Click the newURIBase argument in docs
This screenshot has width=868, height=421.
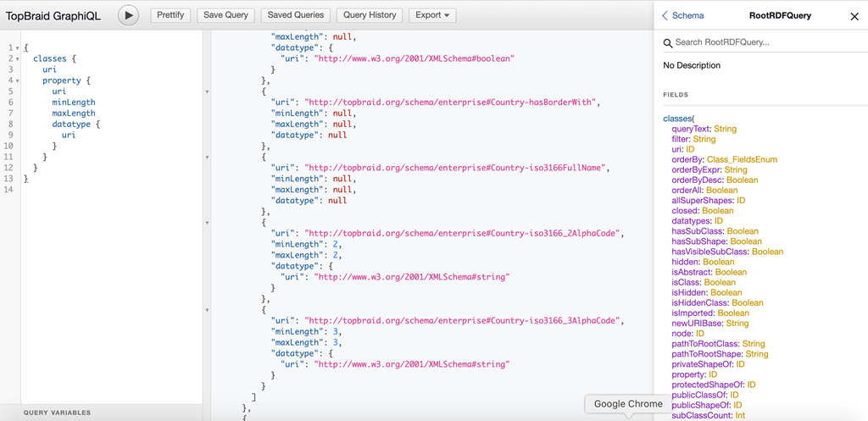click(698, 323)
